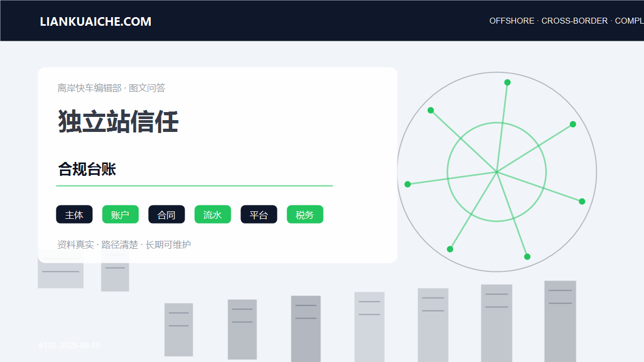This screenshot has height=362, width=644.
Task: Click the LIANKUAICHE.COM site logo
Action: 96,21
